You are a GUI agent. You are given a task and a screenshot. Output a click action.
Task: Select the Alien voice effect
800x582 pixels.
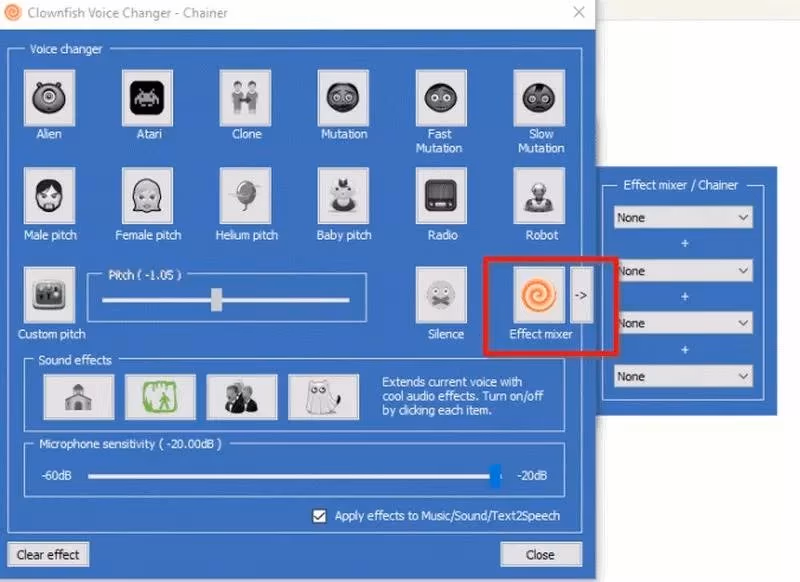tap(49, 99)
